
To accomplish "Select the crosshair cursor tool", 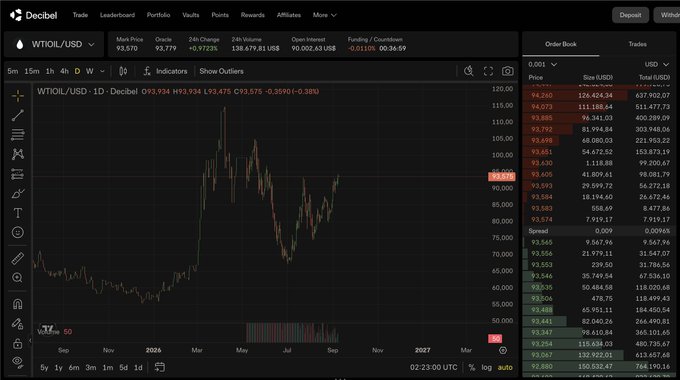I will [x=18, y=96].
